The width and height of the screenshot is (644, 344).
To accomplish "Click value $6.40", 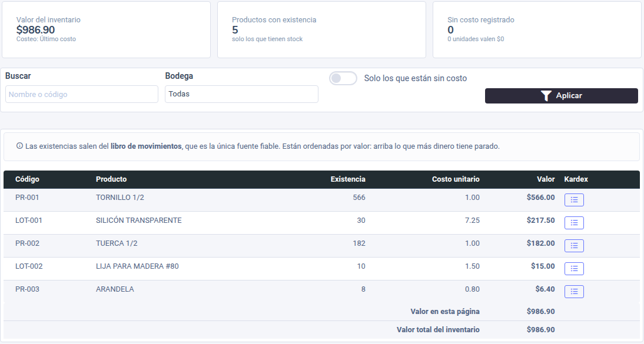I will coord(545,289).
